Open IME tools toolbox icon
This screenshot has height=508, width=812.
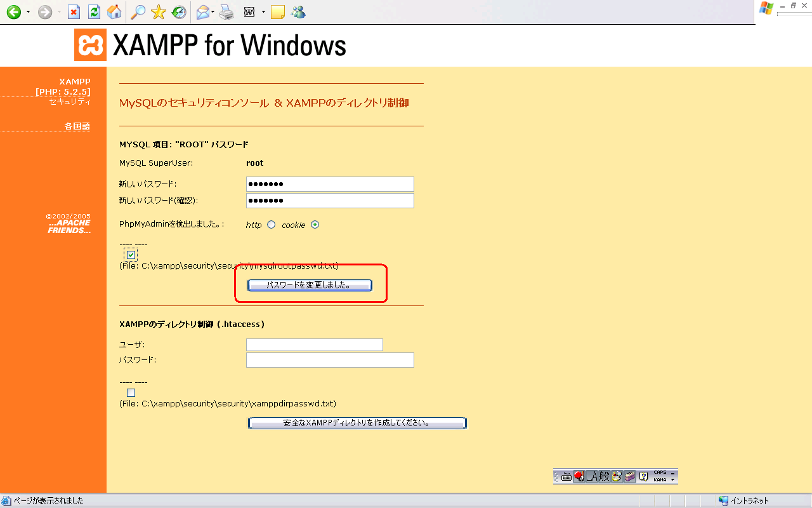click(x=629, y=476)
